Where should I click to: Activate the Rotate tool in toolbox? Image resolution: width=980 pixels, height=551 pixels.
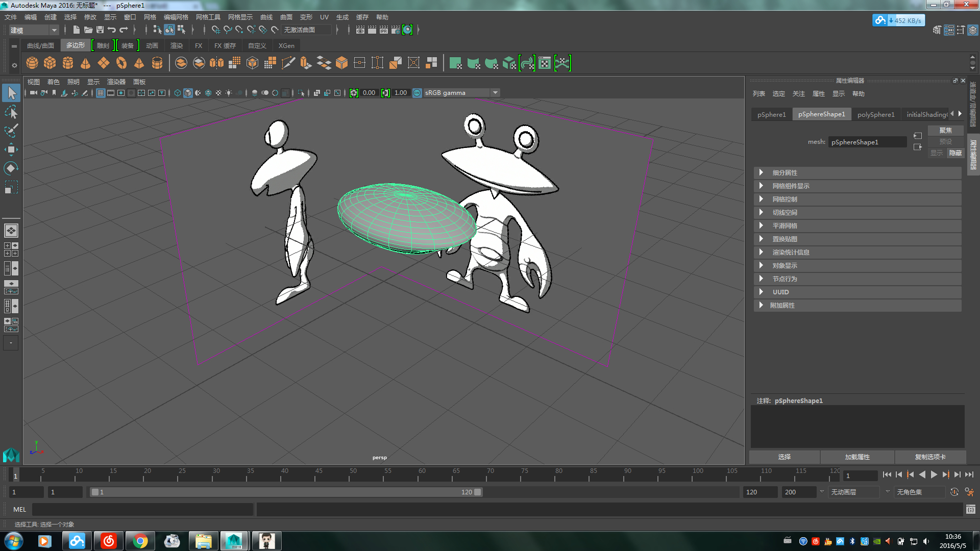(11, 168)
